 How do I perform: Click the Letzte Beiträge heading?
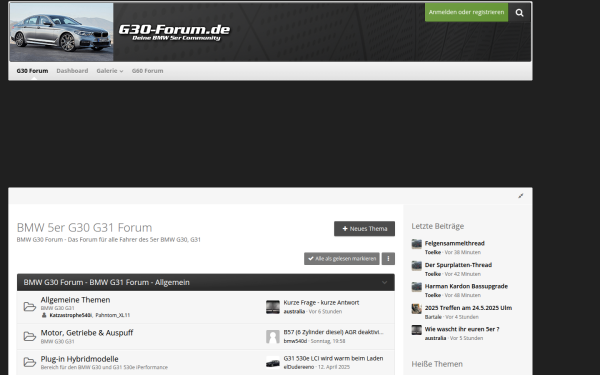click(438, 226)
